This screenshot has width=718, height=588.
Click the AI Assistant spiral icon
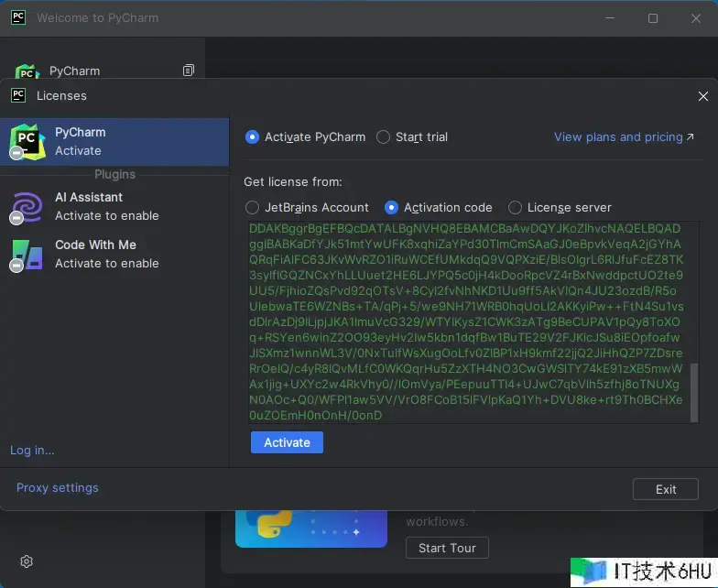click(x=27, y=207)
